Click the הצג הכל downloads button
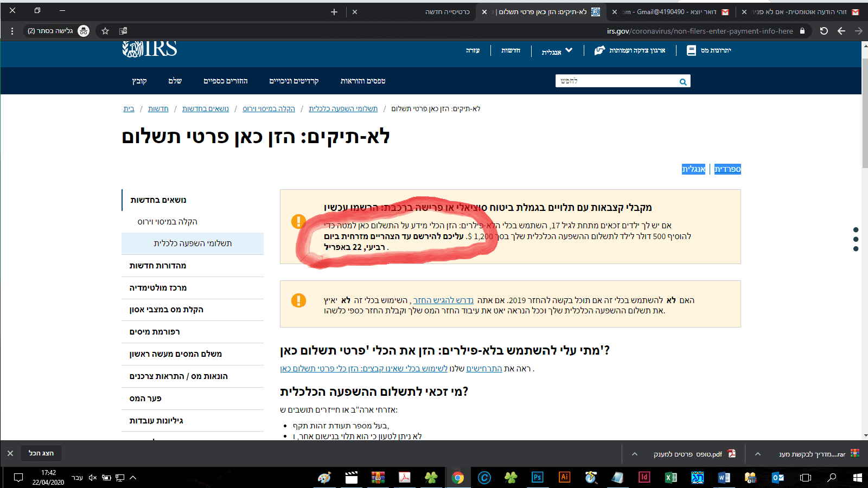 pyautogui.click(x=41, y=453)
